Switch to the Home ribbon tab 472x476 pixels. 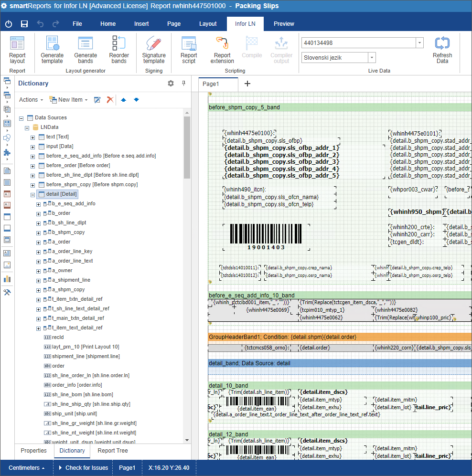(x=108, y=24)
